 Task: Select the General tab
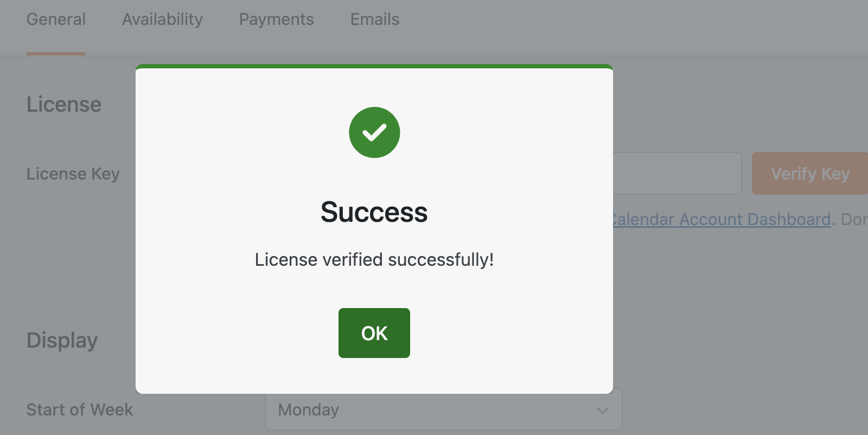(56, 20)
